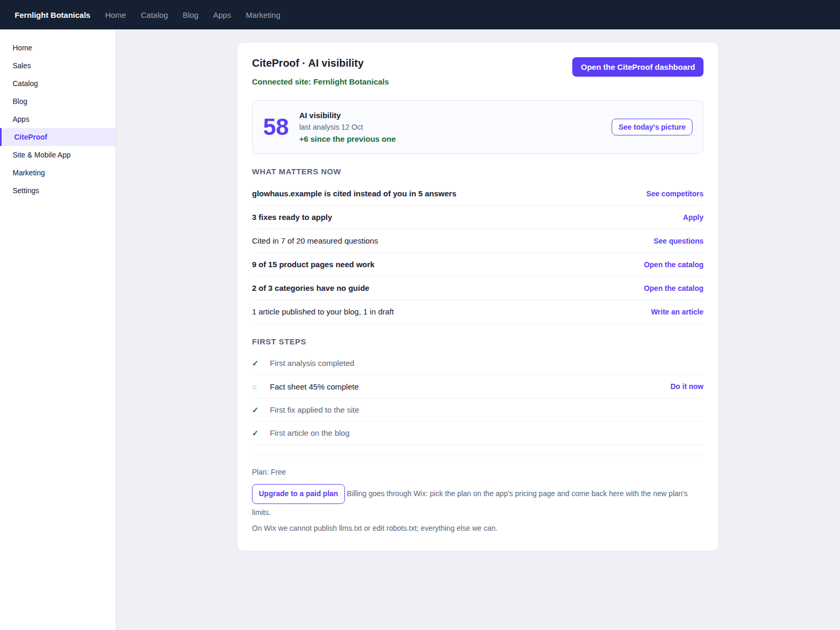Click Upgrade to a paid plan

click(x=298, y=494)
